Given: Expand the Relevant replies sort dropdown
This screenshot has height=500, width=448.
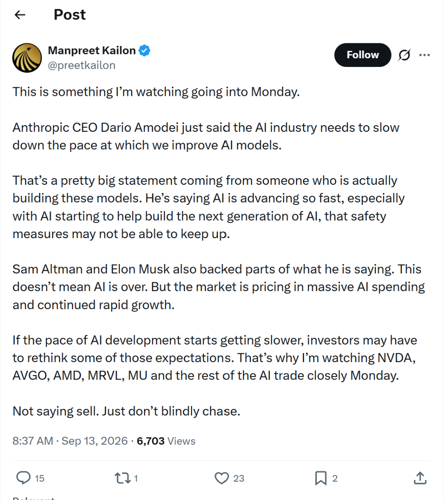Looking at the screenshot, I should pyautogui.click(x=34, y=498).
